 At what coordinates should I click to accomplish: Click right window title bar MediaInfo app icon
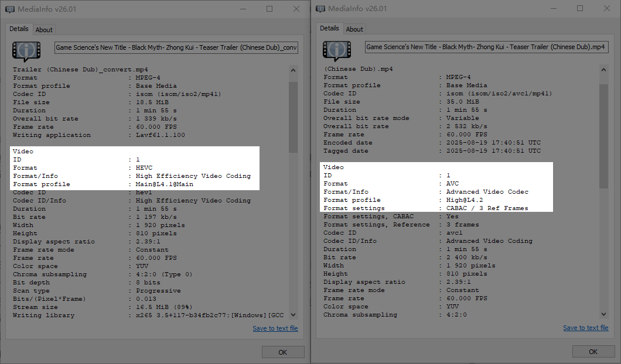point(320,9)
